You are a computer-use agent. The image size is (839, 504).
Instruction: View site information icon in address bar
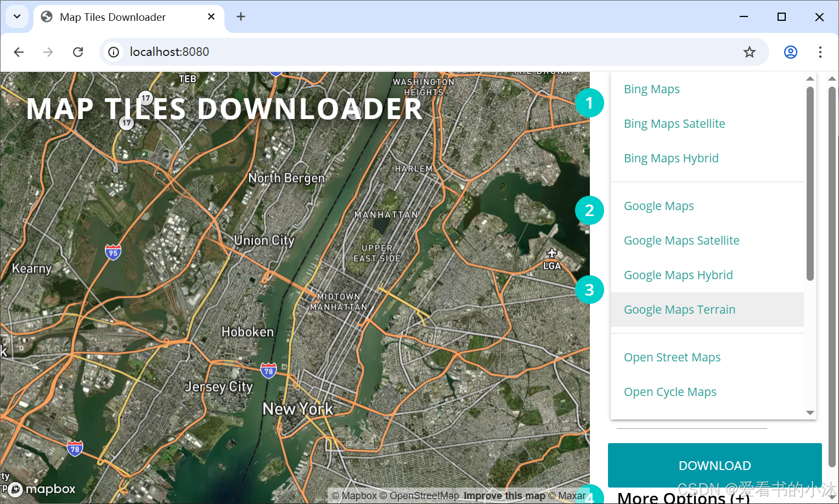(x=114, y=52)
